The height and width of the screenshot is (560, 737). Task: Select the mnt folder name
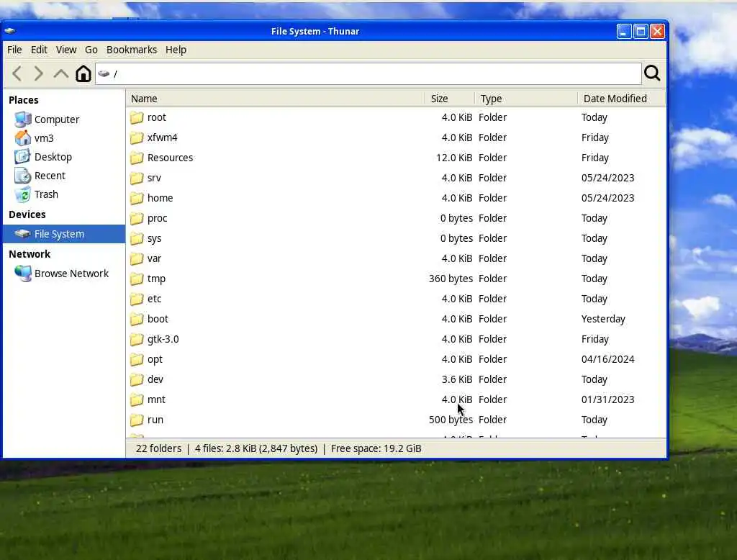tap(156, 399)
